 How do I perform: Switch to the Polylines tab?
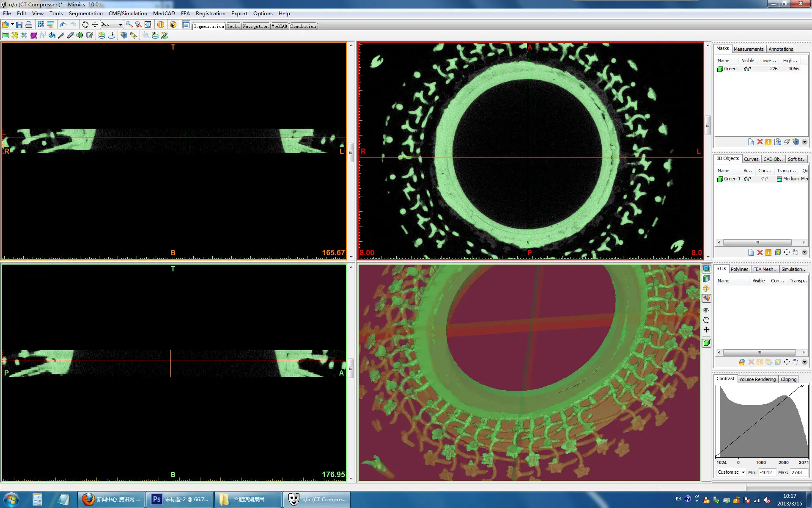[740, 269]
